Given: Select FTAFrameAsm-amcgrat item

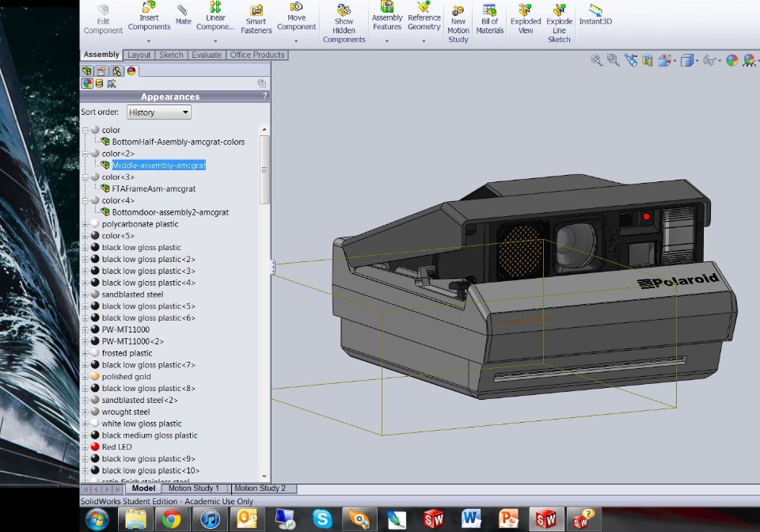Looking at the screenshot, I should click(154, 188).
